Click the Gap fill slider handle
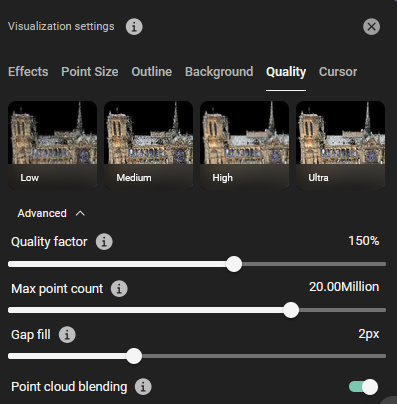This screenshot has height=404, width=397. click(x=134, y=356)
